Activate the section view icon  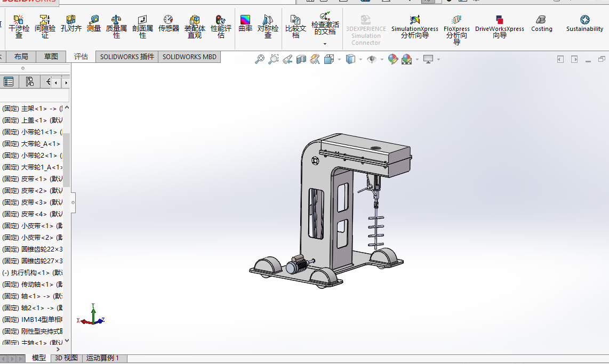[301, 59]
